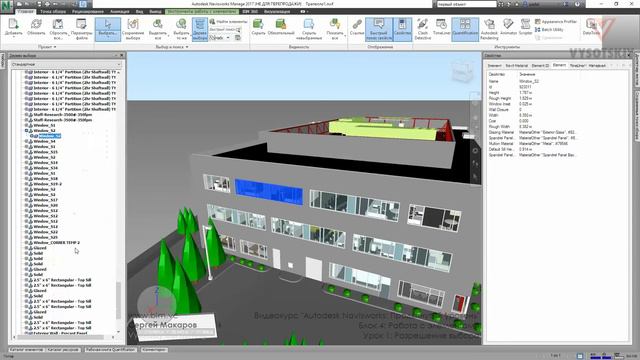This screenshot has width=640, height=360.
Task: Expand the Window_S19-2 tree node
Action: click(26, 184)
